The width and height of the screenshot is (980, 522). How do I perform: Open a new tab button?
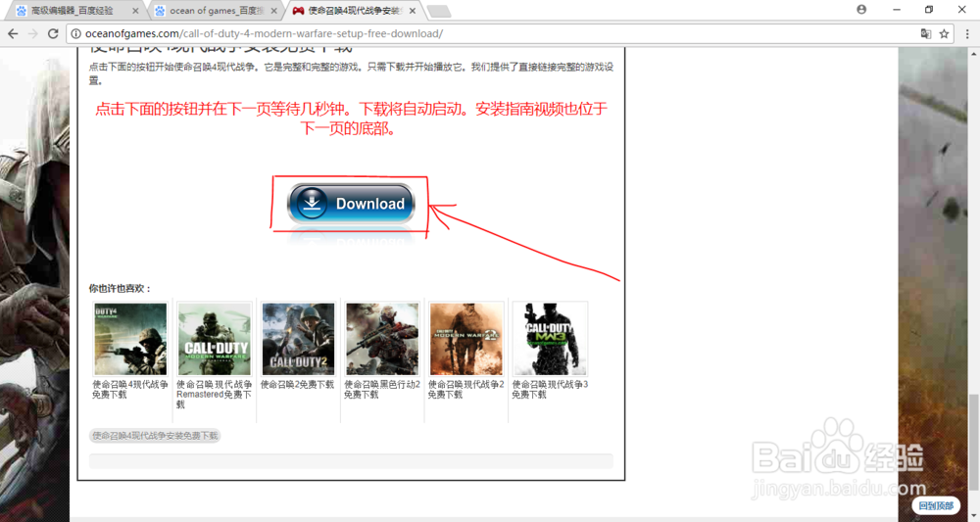click(439, 11)
